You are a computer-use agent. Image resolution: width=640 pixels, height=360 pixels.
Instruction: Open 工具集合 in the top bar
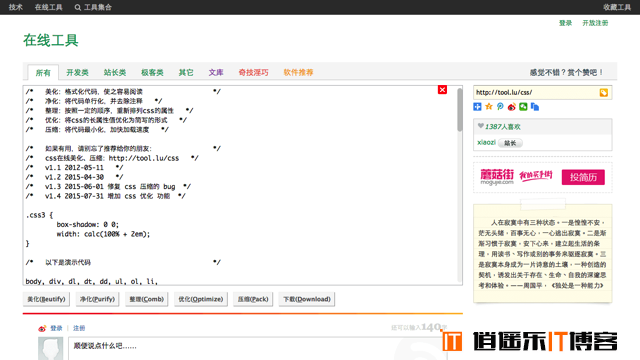pyautogui.click(x=98, y=7)
